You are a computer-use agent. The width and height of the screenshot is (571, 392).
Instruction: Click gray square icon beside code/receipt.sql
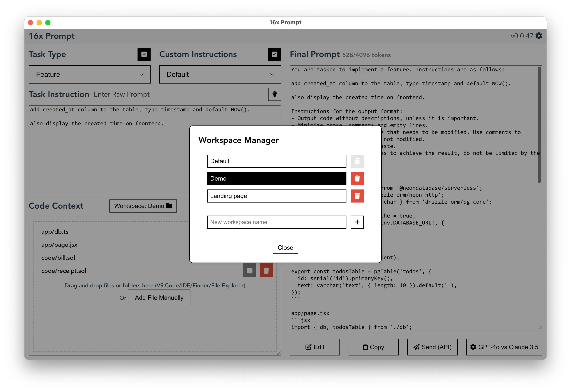click(x=250, y=270)
